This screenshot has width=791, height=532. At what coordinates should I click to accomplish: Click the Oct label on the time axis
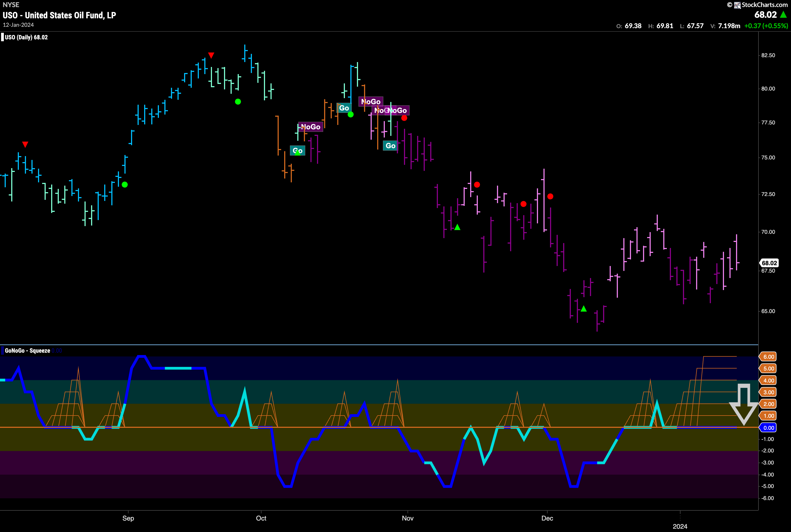click(x=261, y=518)
